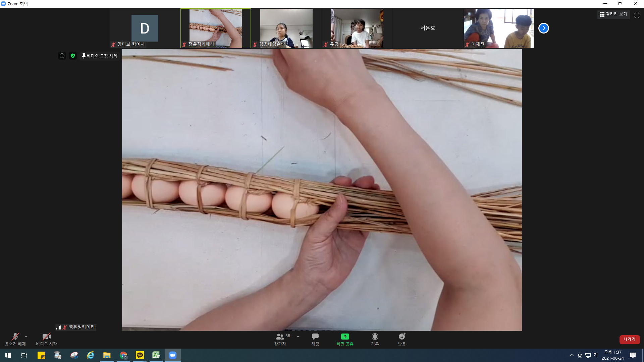Select 양다희 학예사 participant thumbnail
This screenshot has width=644, height=362.
pyautogui.click(x=145, y=28)
